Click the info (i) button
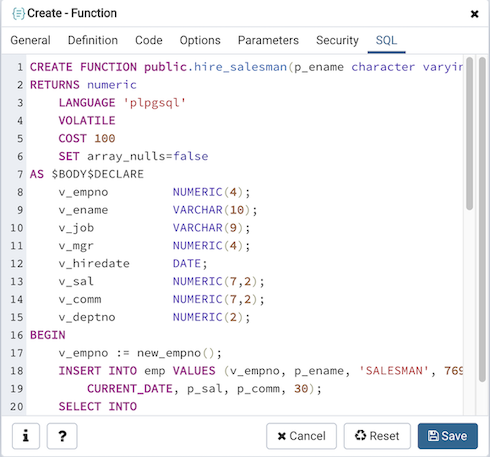Viewport: 490px width, 457px height. 26,436
